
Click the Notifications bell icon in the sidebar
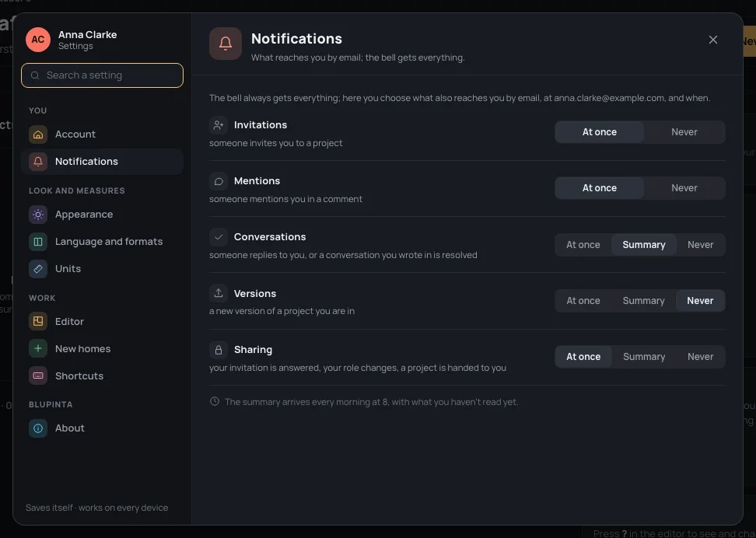(38, 162)
